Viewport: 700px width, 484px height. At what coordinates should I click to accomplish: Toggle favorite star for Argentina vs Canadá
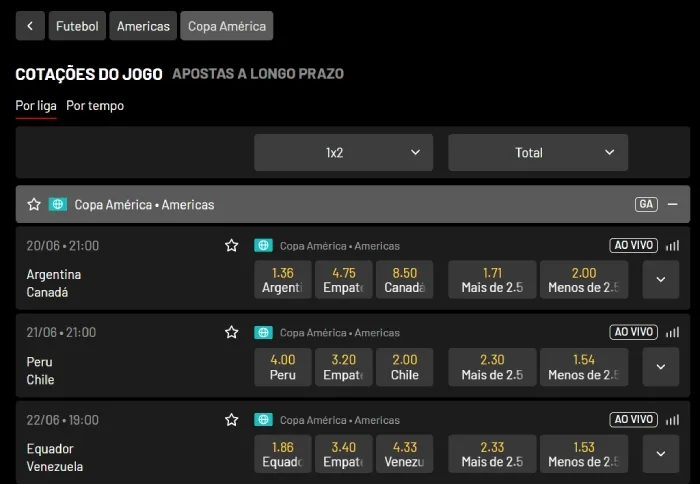(x=232, y=245)
